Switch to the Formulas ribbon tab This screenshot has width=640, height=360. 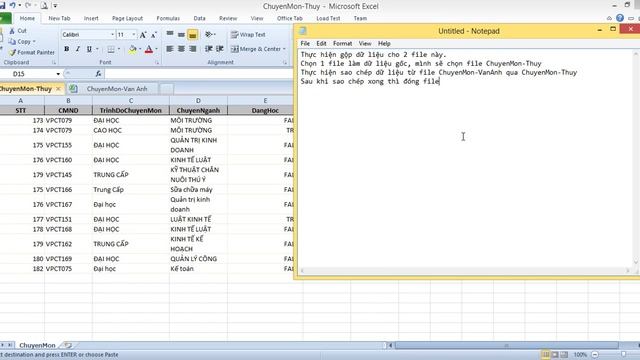[168, 18]
